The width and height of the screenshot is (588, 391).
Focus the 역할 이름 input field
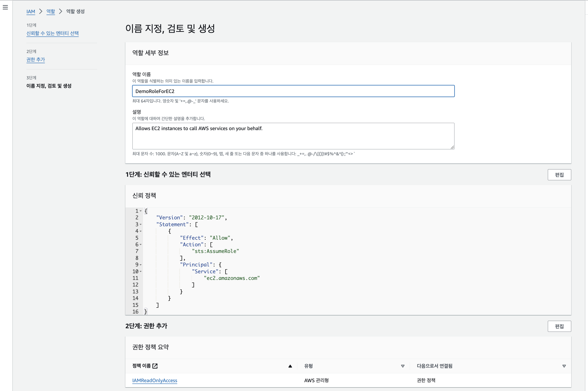293,91
